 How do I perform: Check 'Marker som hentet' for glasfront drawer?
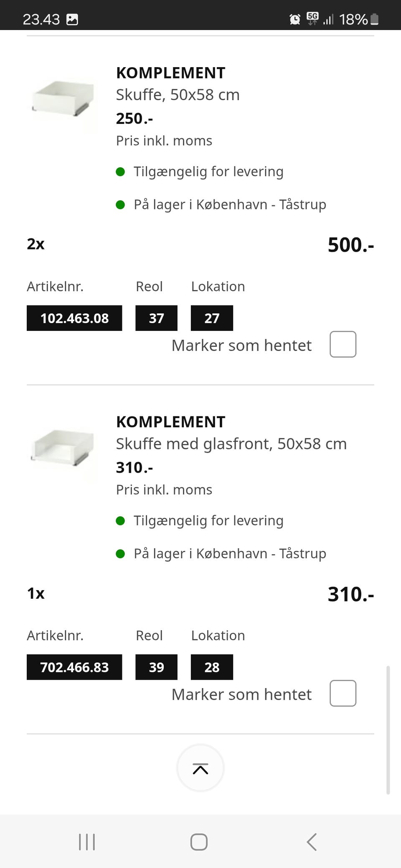(343, 693)
